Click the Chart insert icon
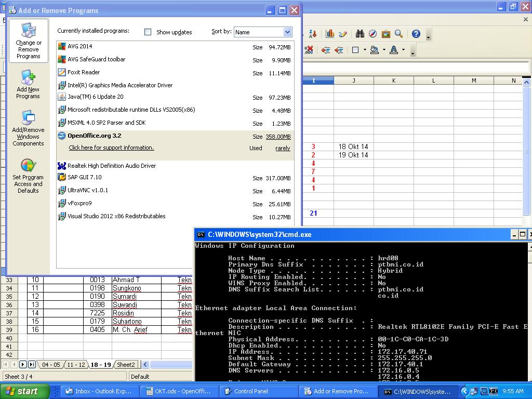This screenshot has width=532, height=399. click(x=330, y=34)
